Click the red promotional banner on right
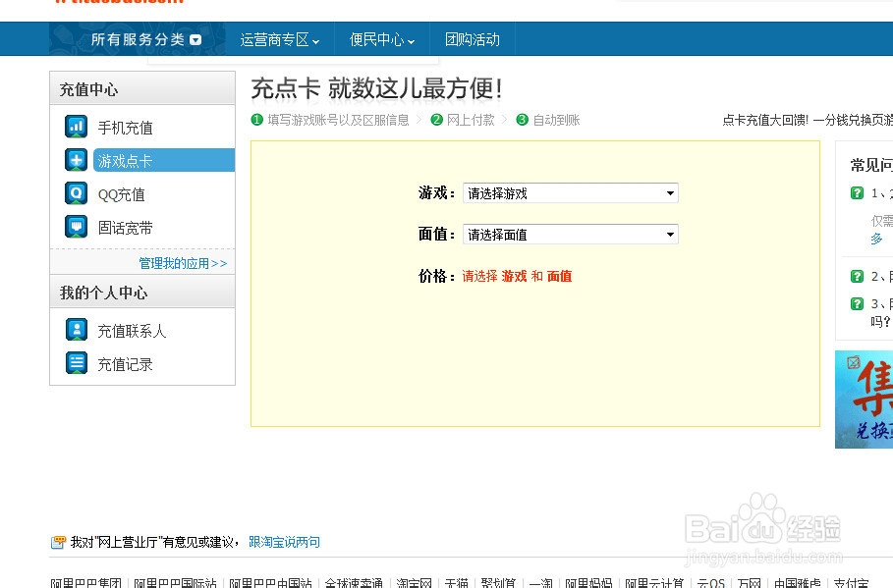 pyautogui.click(x=864, y=400)
